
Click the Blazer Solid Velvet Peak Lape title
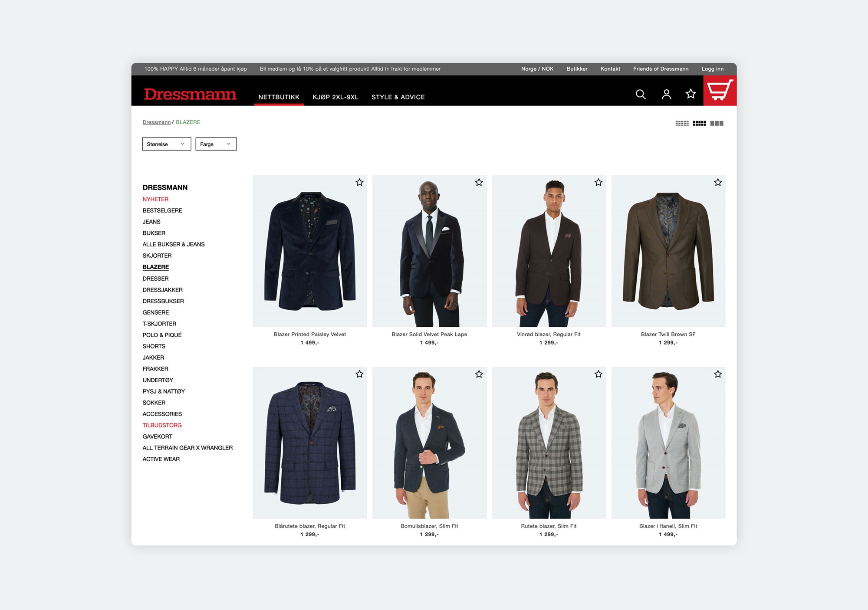coord(429,335)
